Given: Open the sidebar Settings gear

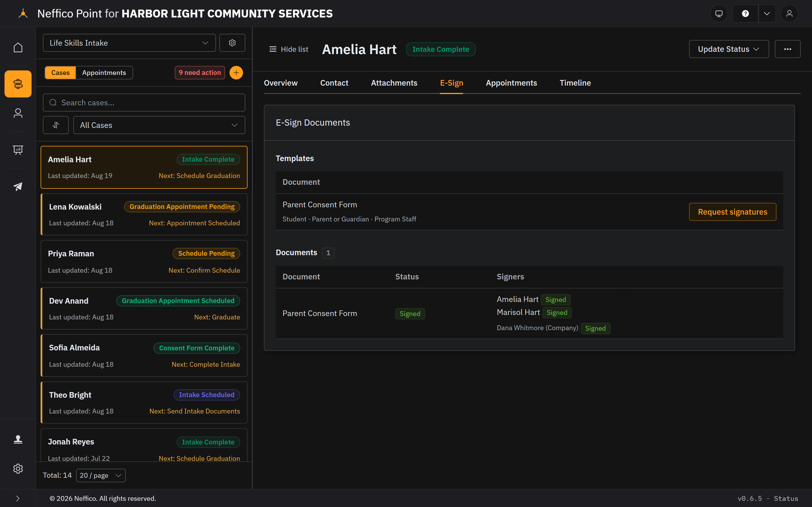Looking at the screenshot, I should tap(18, 468).
